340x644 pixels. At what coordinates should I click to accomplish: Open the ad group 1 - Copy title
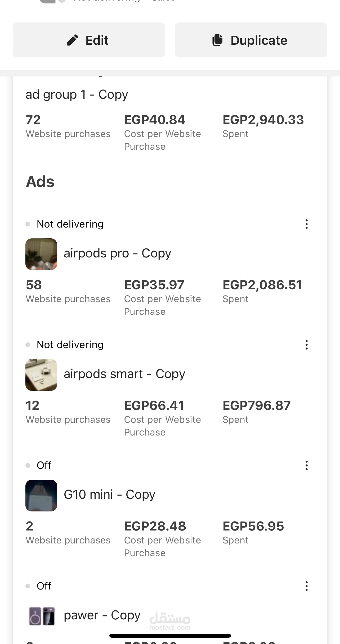click(77, 94)
